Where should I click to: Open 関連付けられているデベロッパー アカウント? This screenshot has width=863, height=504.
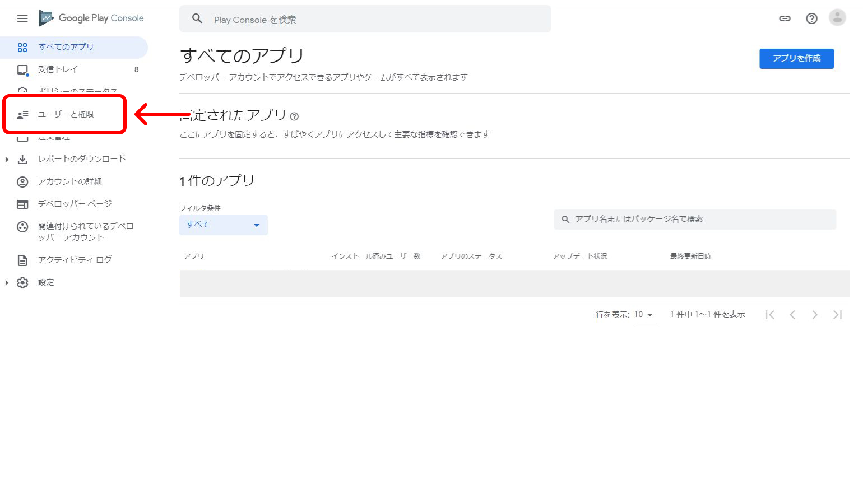coord(85,232)
